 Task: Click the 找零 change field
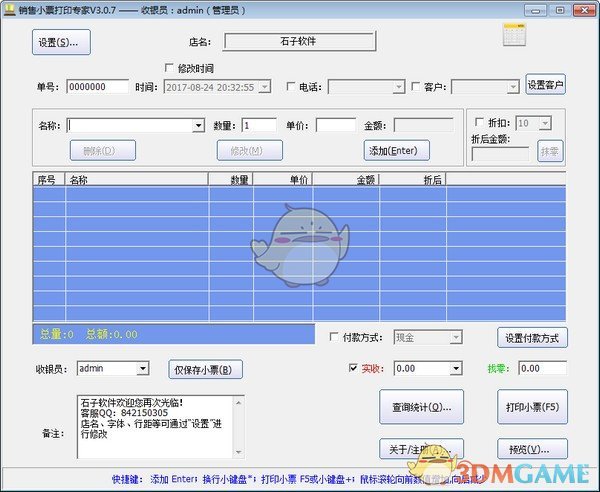coord(543,368)
